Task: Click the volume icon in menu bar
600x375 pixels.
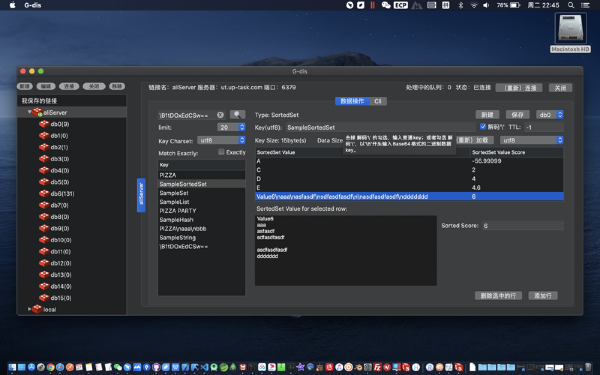Action: [486, 5]
